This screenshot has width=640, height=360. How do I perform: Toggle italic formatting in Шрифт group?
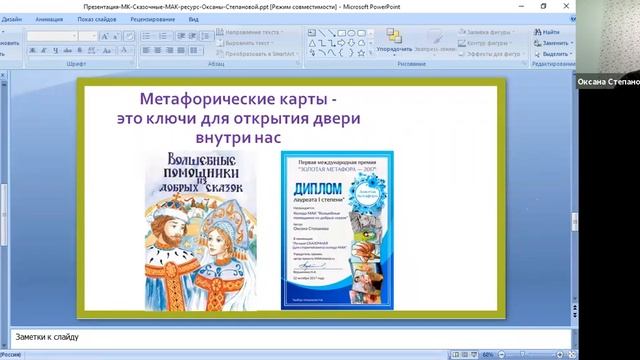point(44,51)
